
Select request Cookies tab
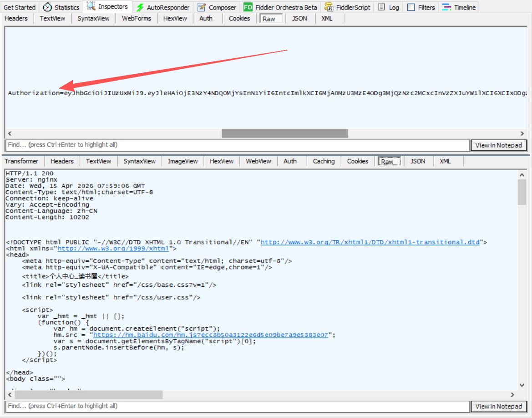coord(239,18)
